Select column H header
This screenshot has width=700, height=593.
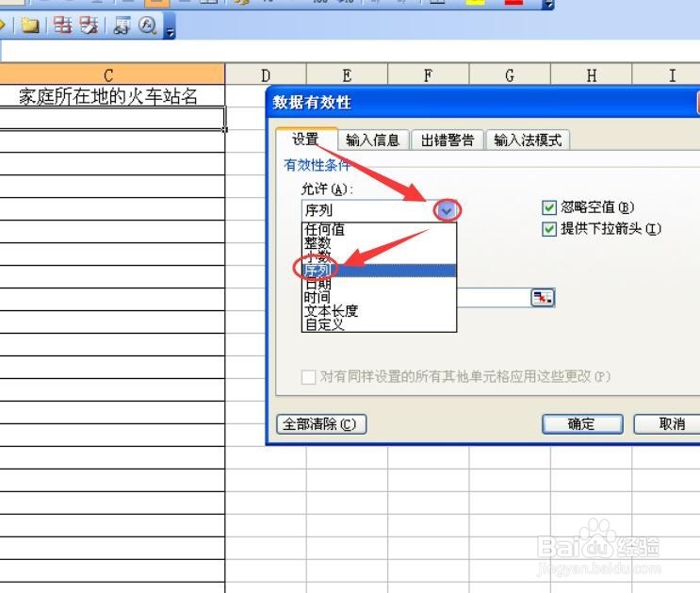click(592, 74)
